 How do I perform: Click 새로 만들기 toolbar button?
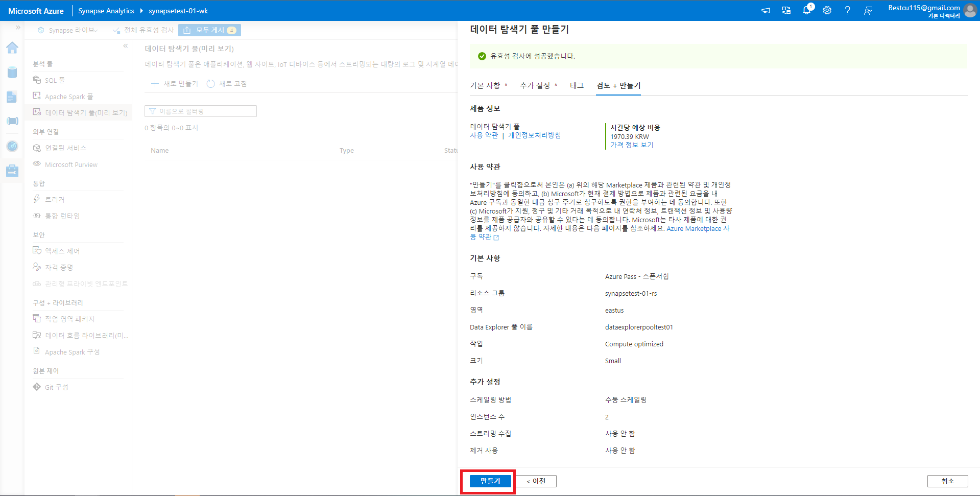175,84
